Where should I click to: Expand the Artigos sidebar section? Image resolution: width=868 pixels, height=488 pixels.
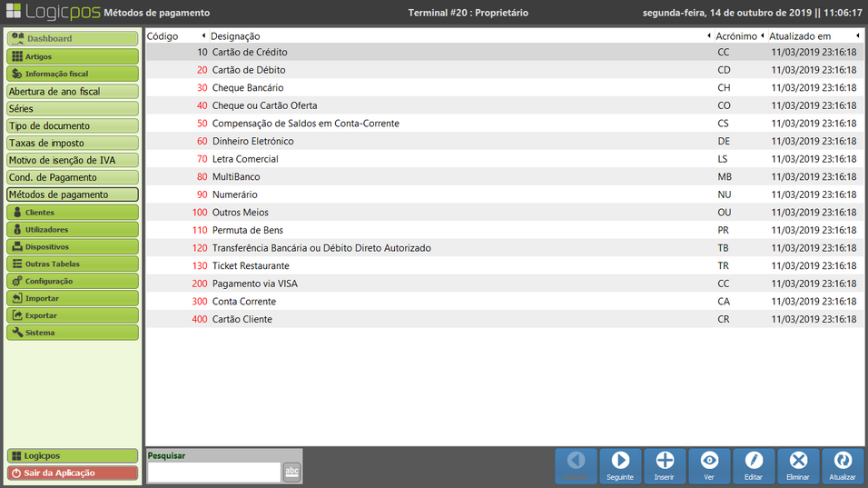[x=73, y=56]
